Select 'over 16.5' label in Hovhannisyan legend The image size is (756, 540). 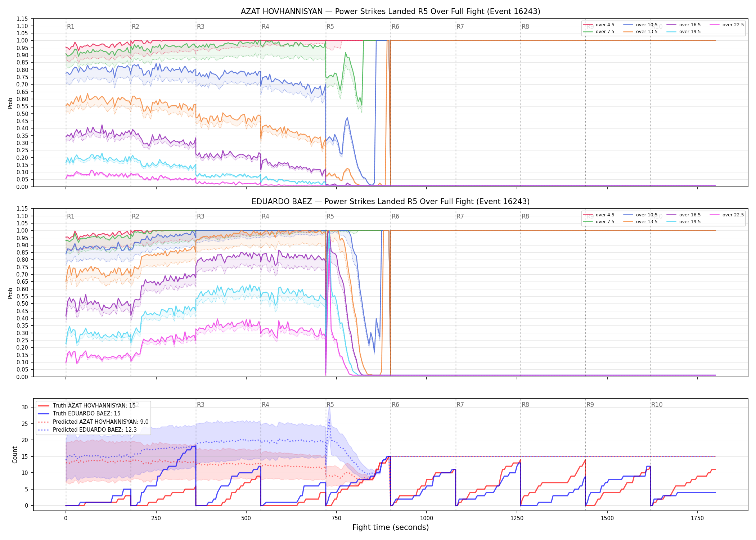[x=690, y=25]
